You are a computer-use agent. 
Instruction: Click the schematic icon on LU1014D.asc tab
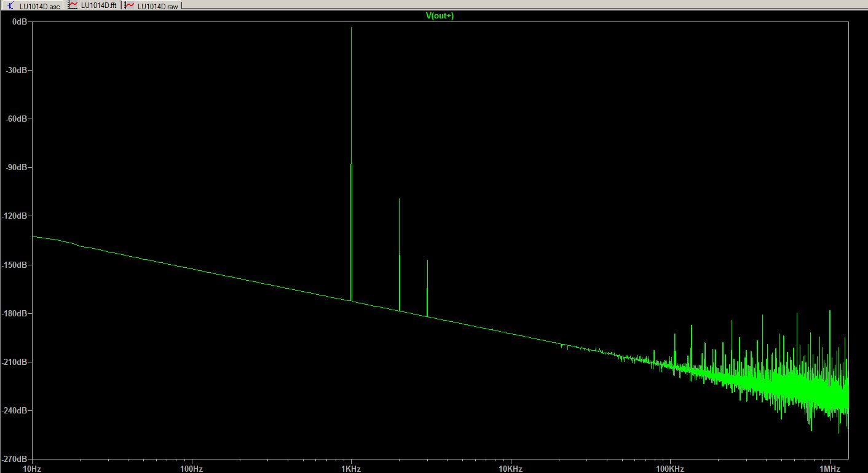click(12, 5)
